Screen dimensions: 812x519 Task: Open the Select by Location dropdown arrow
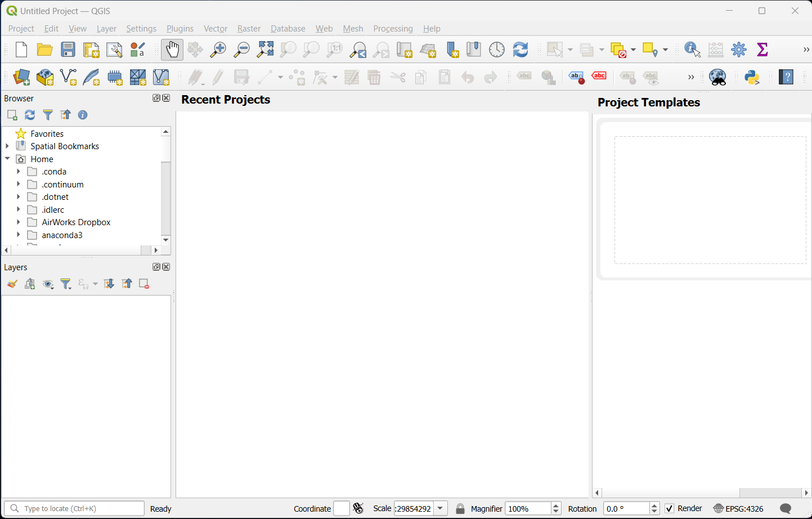(x=665, y=50)
